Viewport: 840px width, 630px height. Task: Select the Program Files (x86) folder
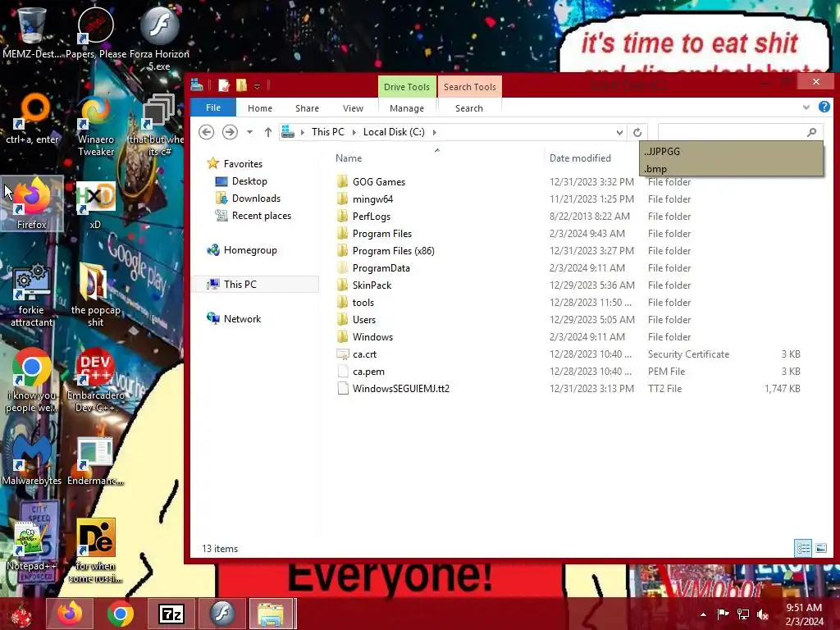click(x=393, y=251)
